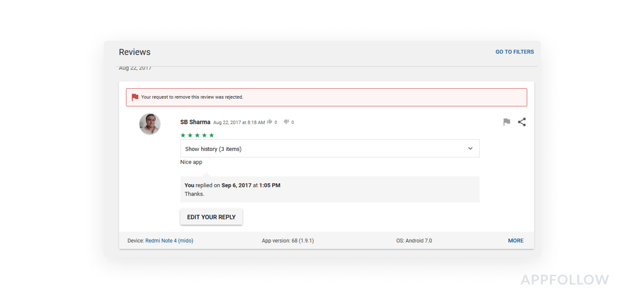Click the 'Thanks.' reply message

pyautogui.click(x=194, y=194)
